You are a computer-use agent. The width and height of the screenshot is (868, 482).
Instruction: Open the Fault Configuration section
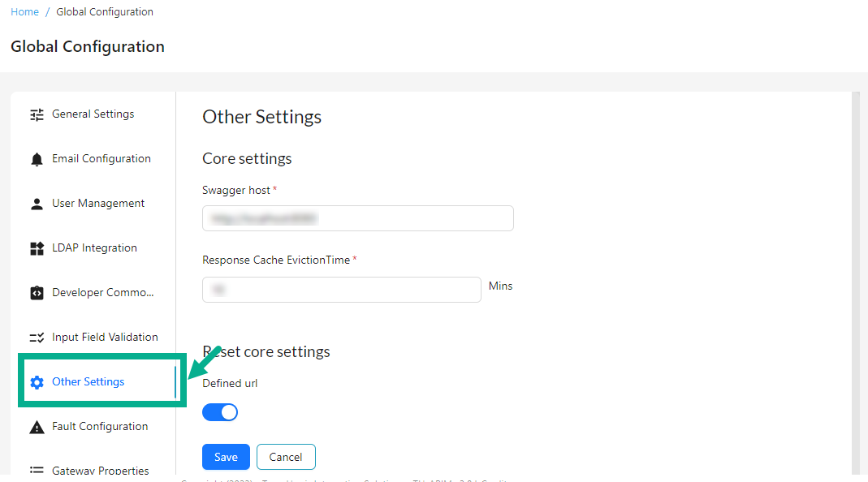pos(101,426)
